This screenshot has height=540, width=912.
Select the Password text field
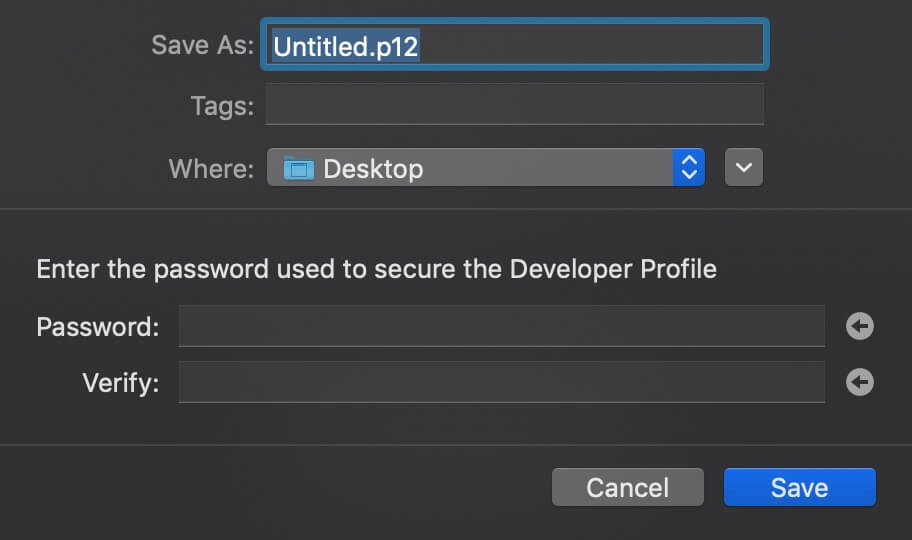[501, 326]
